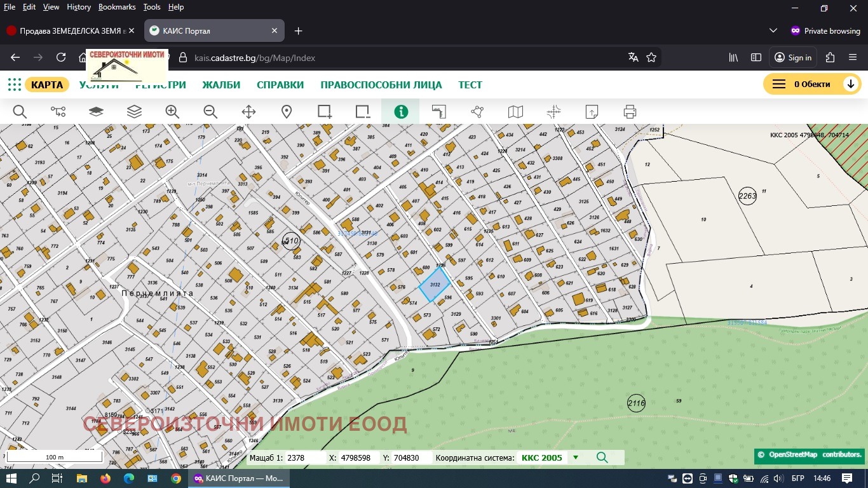Select the measure ruler tool
Screen dimensions: 868x488
pos(439,112)
